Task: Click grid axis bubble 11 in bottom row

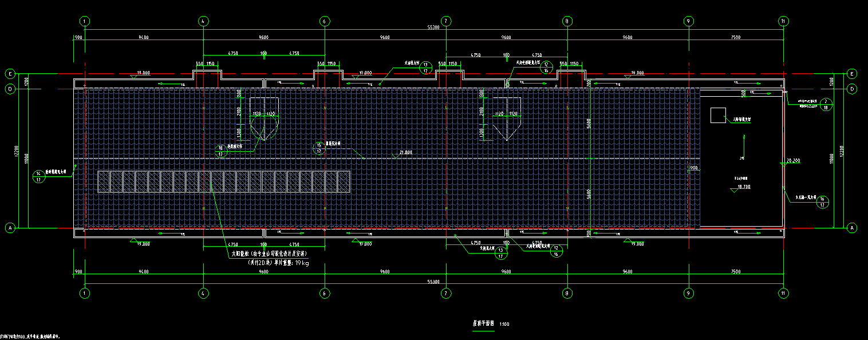Action: pos(783,292)
